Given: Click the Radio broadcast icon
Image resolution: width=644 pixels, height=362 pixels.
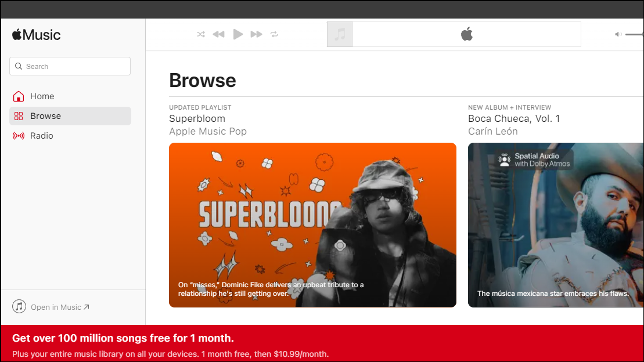Looking at the screenshot, I should pyautogui.click(x=19, y=136).
